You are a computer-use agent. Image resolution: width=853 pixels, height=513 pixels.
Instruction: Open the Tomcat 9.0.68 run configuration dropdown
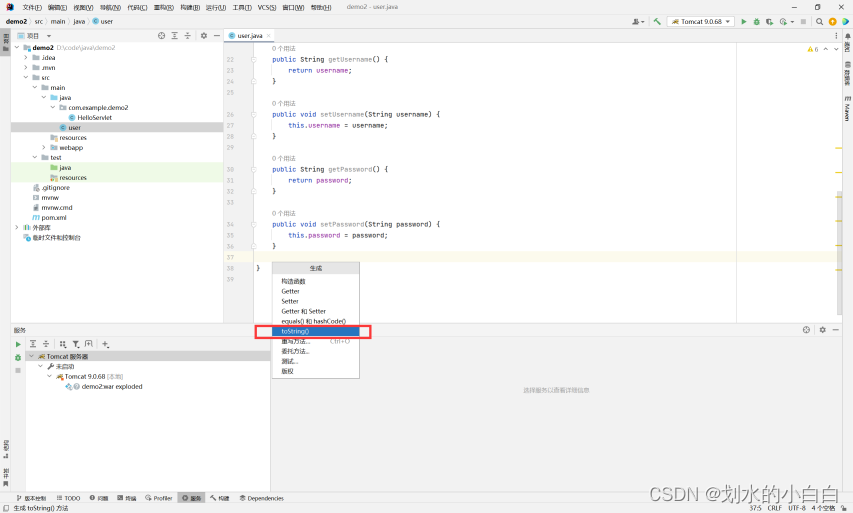coord(701,22)
